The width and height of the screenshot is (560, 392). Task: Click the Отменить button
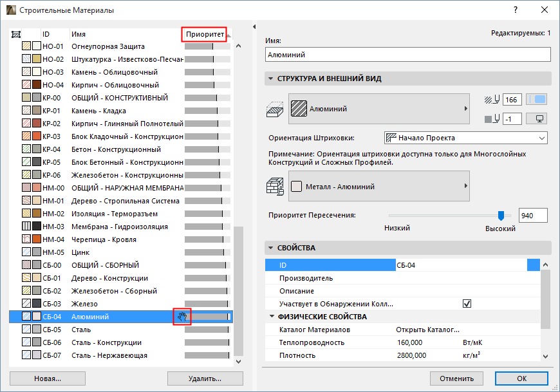pyautogui.click(x=456, y=378)
